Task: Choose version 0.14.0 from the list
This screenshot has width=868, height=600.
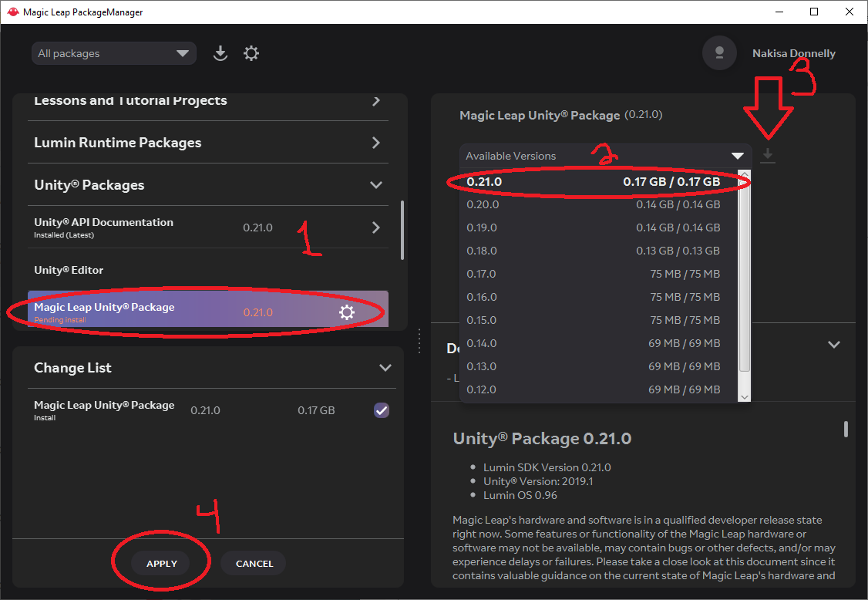Action: [598, 343]
